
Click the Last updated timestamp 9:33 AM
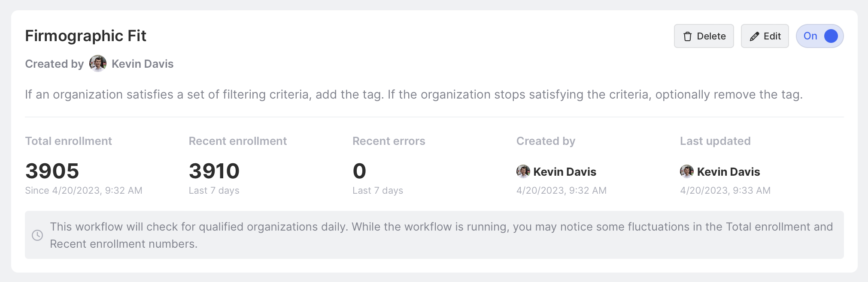click(x=725, y=190)
